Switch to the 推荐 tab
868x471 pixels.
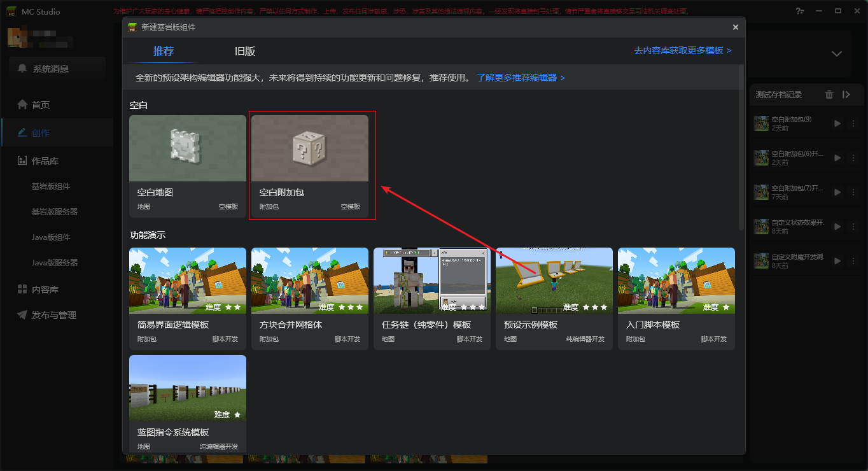click(x=164, y=52)
